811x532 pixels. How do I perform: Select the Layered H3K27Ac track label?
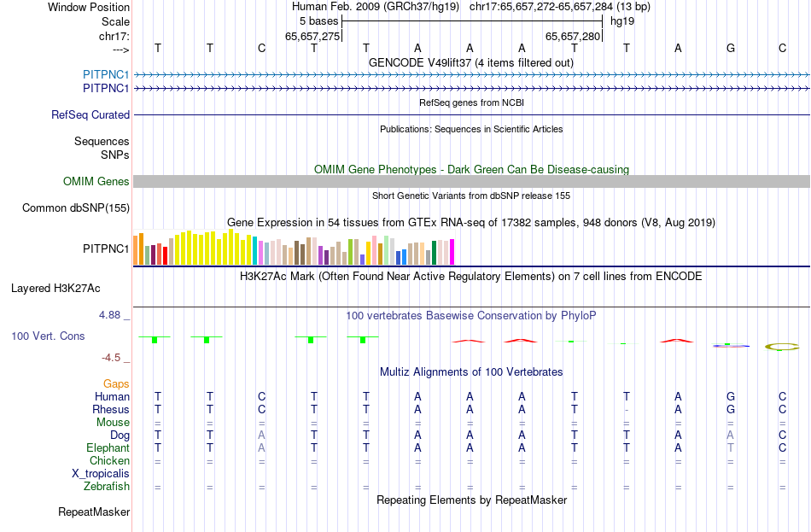pyautogui.click(x=55, y=289)
